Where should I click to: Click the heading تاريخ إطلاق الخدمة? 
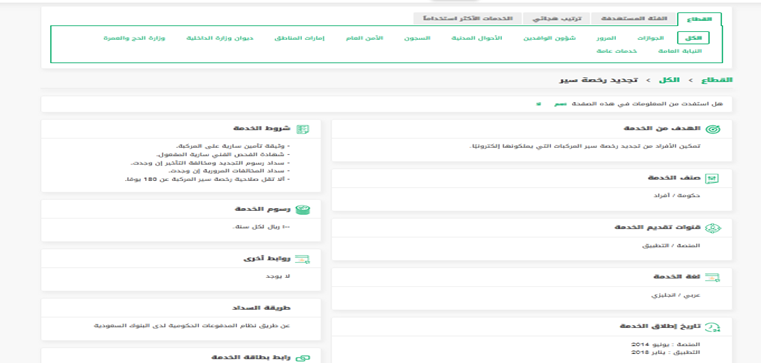click(661, 327)
